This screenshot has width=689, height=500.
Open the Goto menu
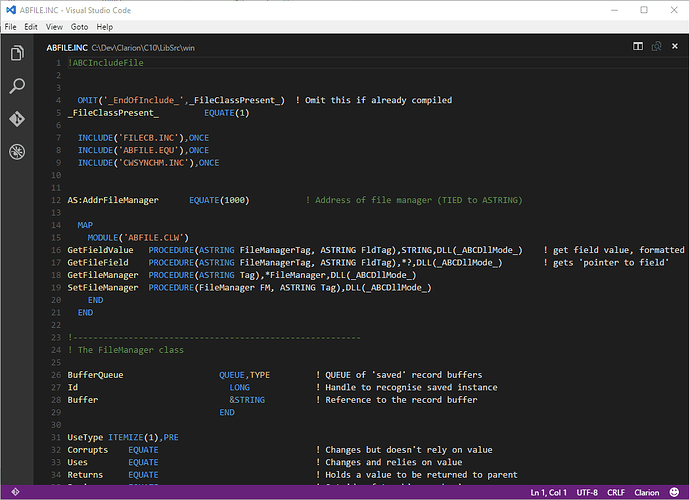pyautogui.click(x=79, y=26)
